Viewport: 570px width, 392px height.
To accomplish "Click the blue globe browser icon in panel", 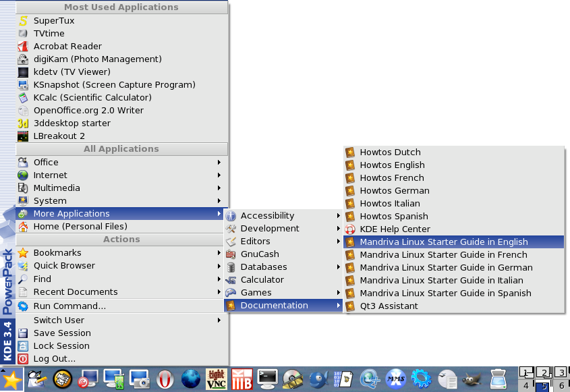I will [190, 379].
